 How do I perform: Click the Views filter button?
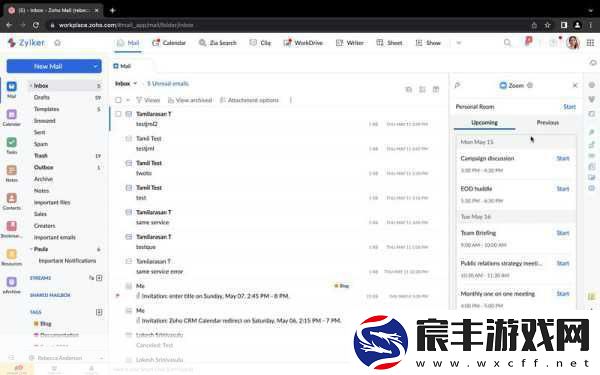[x=148, y=100]
